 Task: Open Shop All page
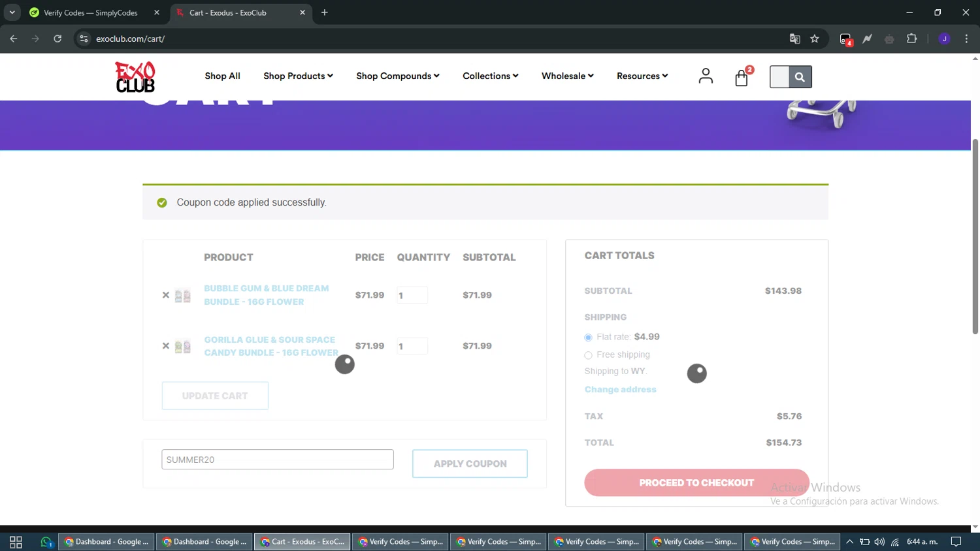[x=222, y=76]
